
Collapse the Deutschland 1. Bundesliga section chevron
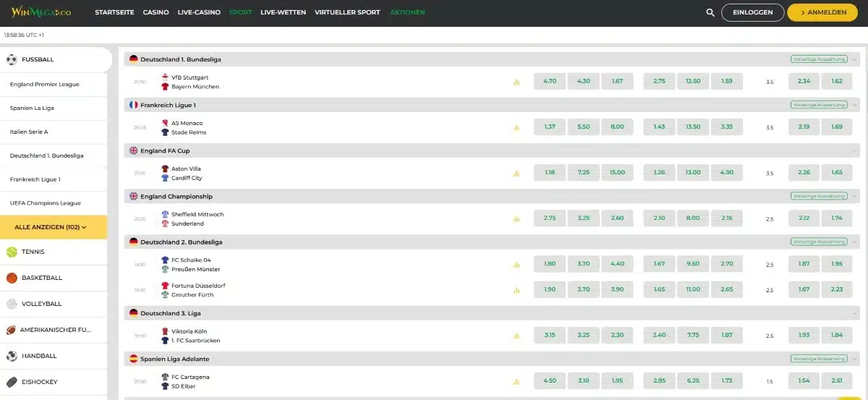(x=855, y=59)
